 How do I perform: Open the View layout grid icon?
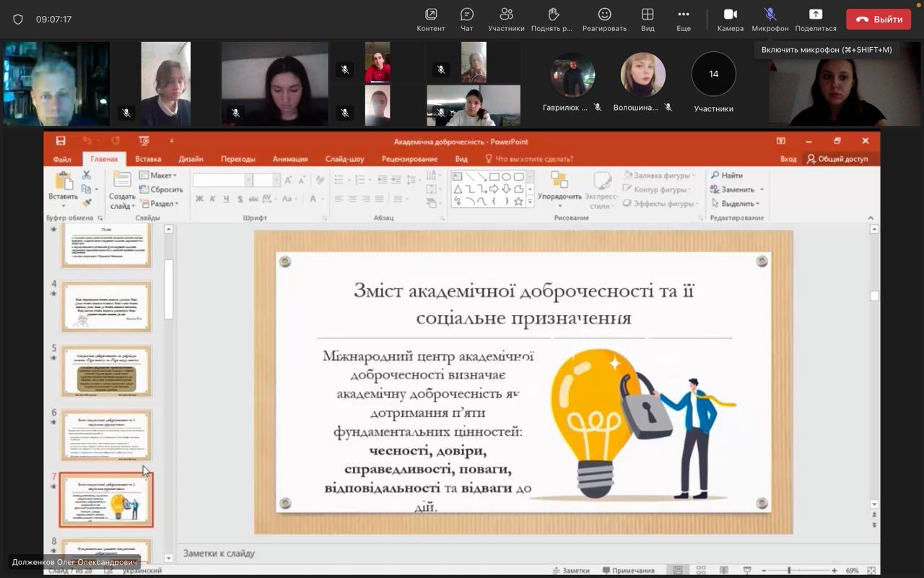[648, 15]
